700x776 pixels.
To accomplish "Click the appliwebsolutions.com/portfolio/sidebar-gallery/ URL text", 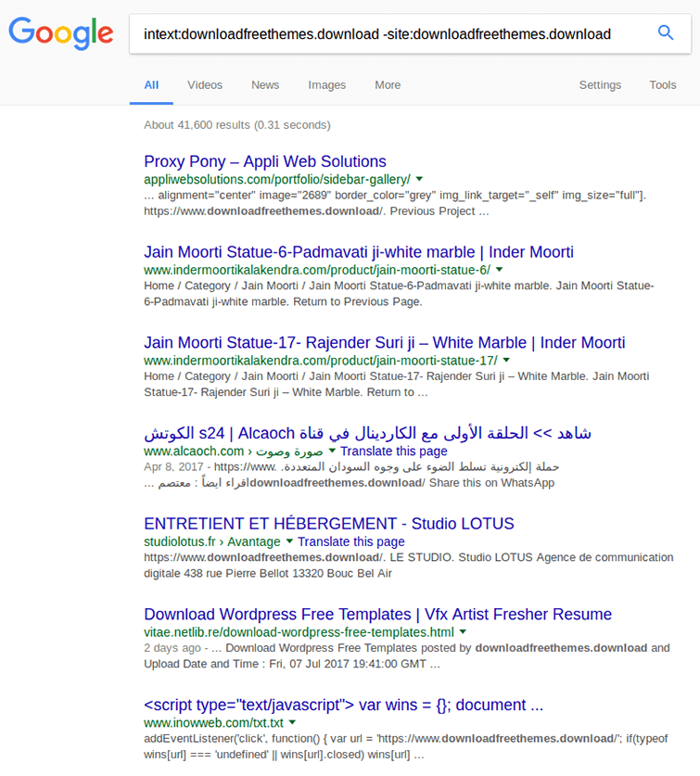I will pos(277,179).
